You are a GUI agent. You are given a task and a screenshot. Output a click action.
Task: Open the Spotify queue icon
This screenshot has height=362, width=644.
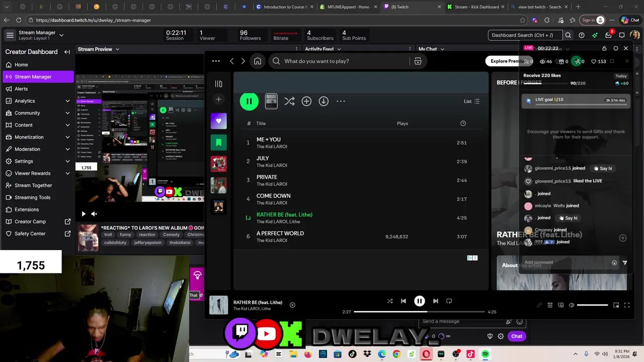pyautogui.click(x=550, y=305)
